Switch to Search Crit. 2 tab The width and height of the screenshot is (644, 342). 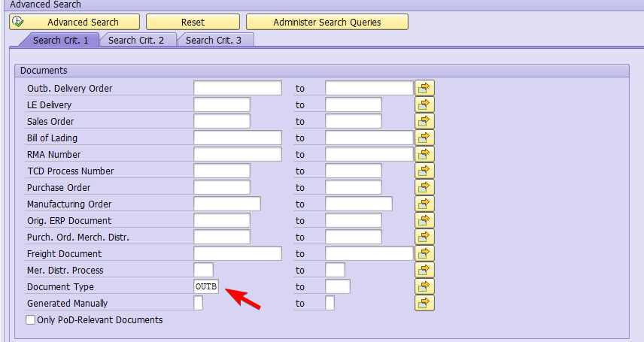(x=136, y=40)
